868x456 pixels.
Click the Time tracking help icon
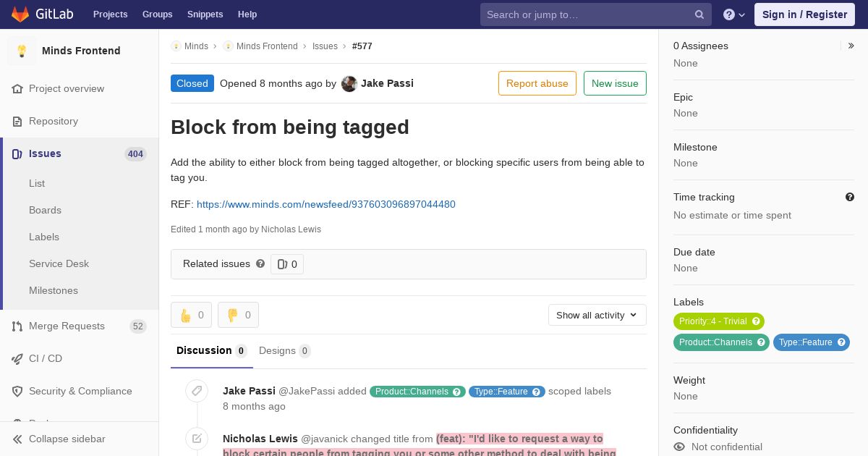point(850,197)
